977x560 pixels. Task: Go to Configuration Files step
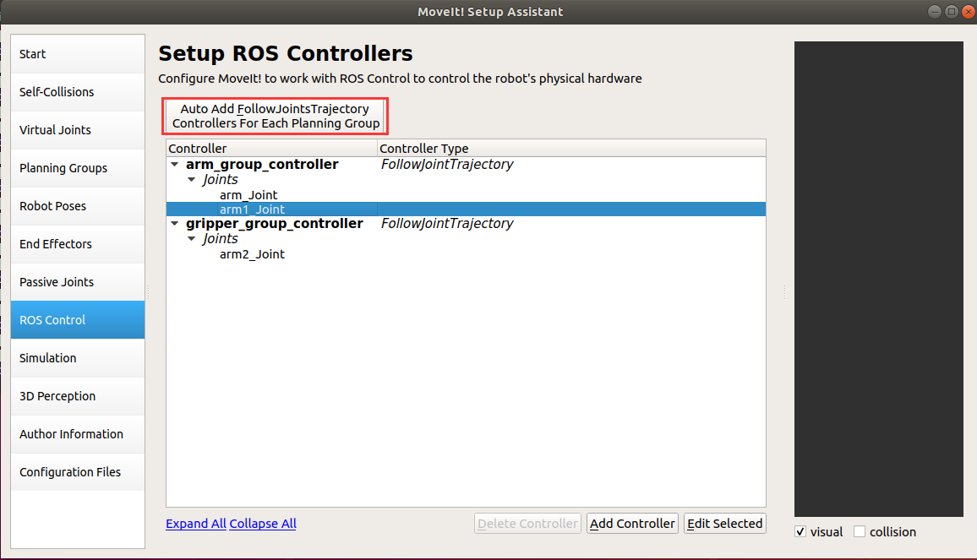(x=78, y=472)
